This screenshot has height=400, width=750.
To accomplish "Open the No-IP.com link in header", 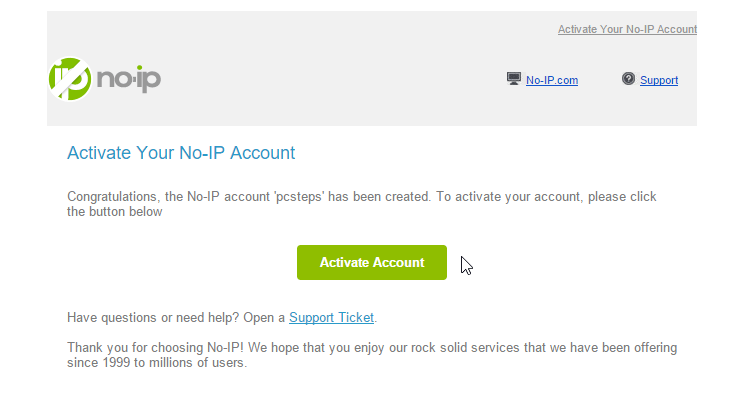I will point(552,80).
